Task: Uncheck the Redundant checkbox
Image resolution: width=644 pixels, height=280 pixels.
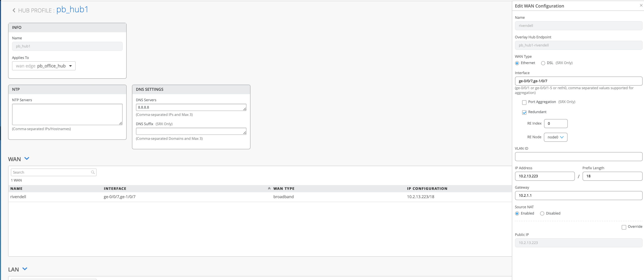Action: point(524,112)
